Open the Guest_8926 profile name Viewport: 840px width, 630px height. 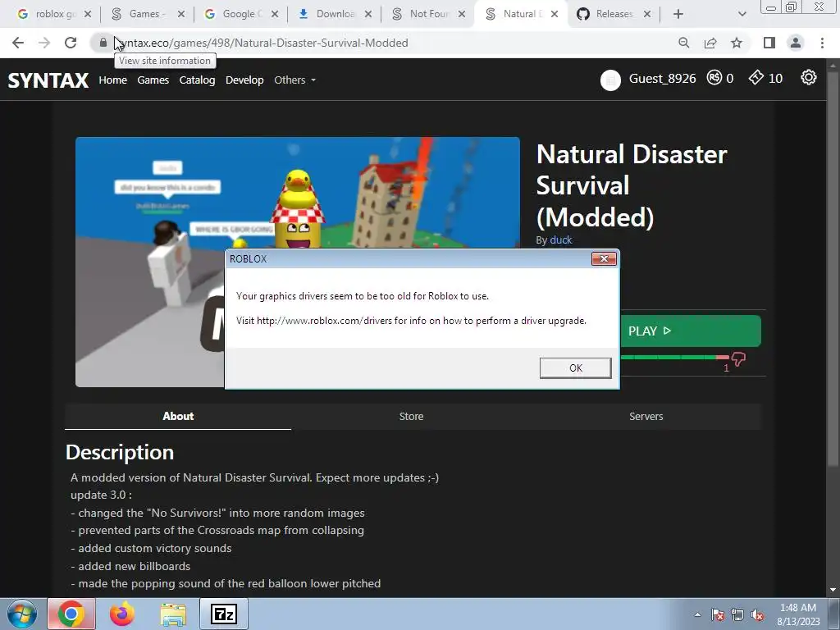click(x=662, y=79)
